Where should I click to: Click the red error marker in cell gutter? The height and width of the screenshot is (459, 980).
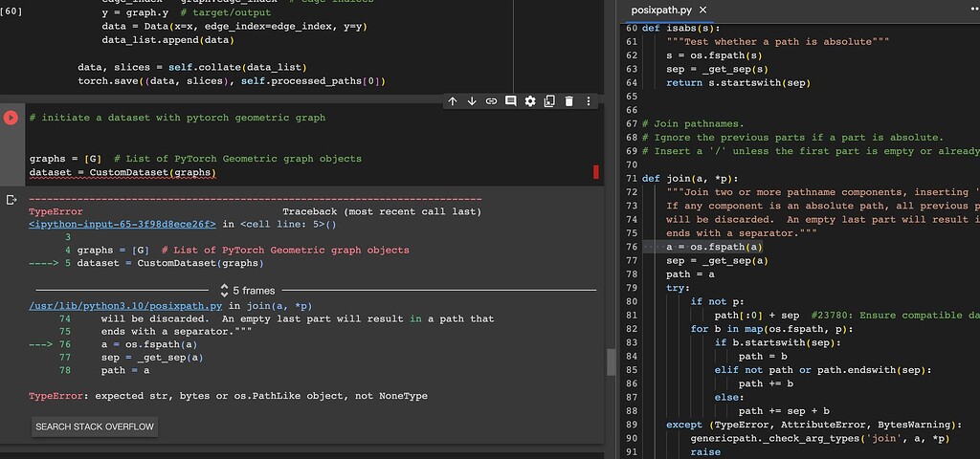(x=596, y=172)
